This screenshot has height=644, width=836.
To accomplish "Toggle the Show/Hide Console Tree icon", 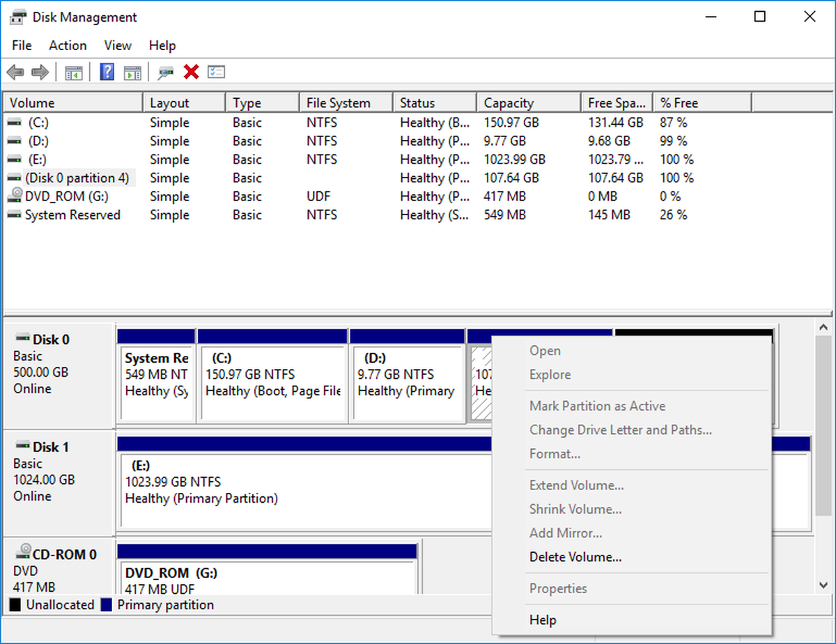I will coord(74,72).
